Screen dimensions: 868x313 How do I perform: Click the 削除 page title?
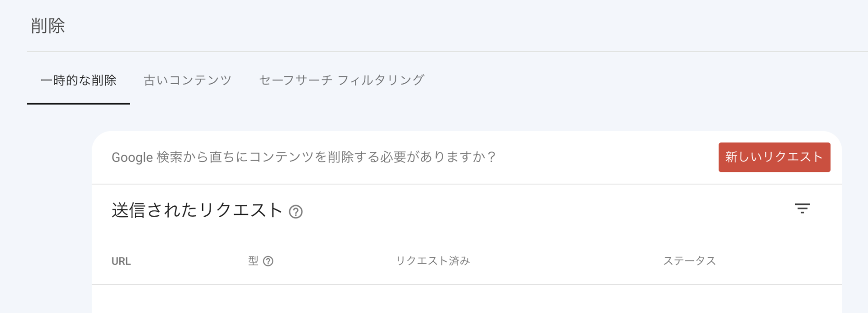pos(48,26)
